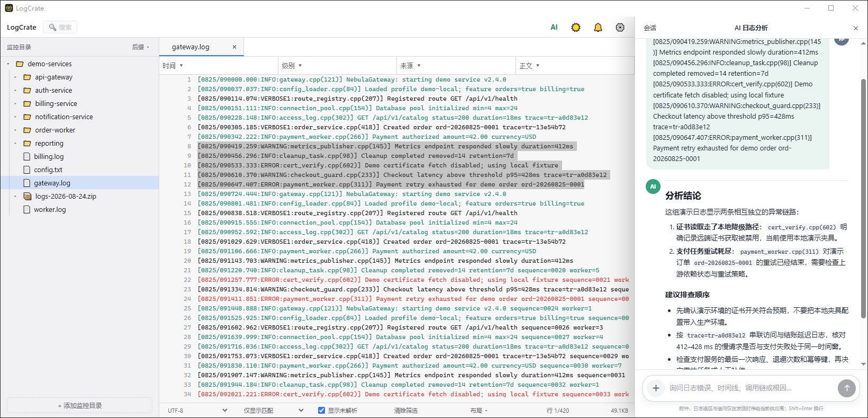Image resolution: width=868 pixels, height=418 pixels.
Task: Open settings with the gear icon
Action: 620,27
